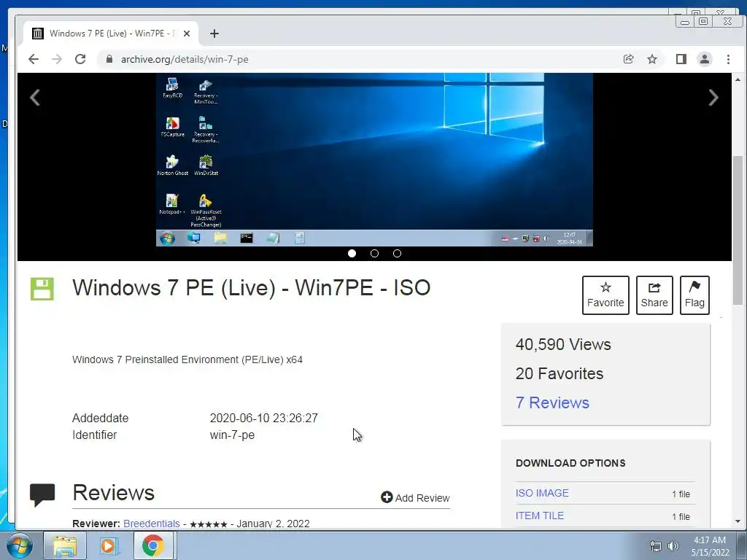Viewport: 747px width, 560px height.
Task: Close the Windows 7 PE tab
Action: (x=187, y=34)
